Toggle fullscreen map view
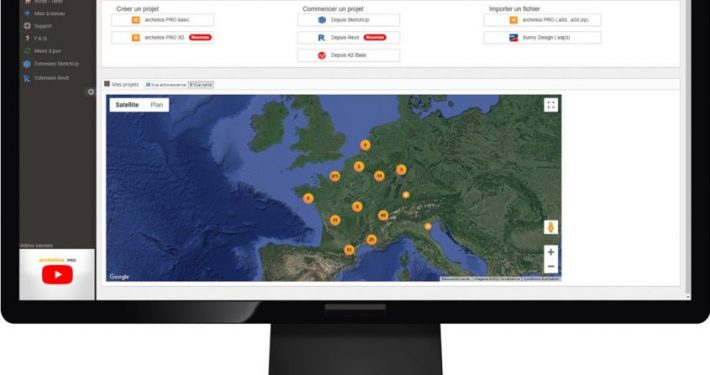 coord(551,105)
